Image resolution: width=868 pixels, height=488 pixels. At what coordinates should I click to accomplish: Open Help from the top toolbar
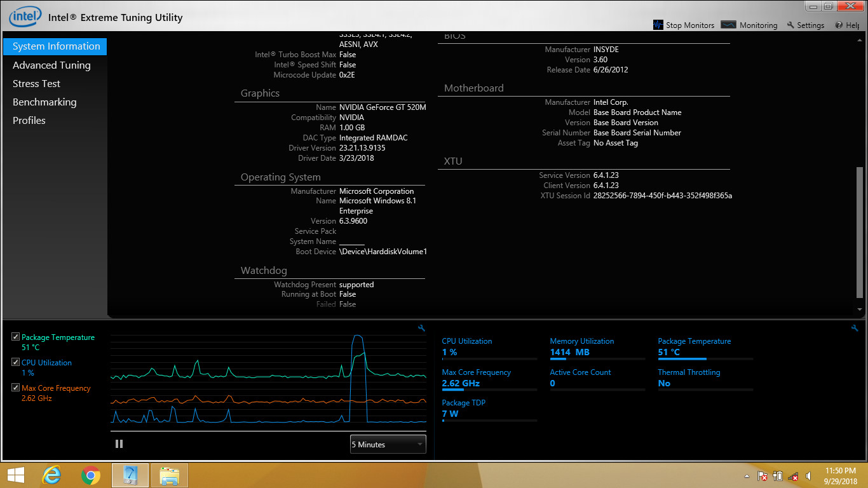(x=848, y=25)
